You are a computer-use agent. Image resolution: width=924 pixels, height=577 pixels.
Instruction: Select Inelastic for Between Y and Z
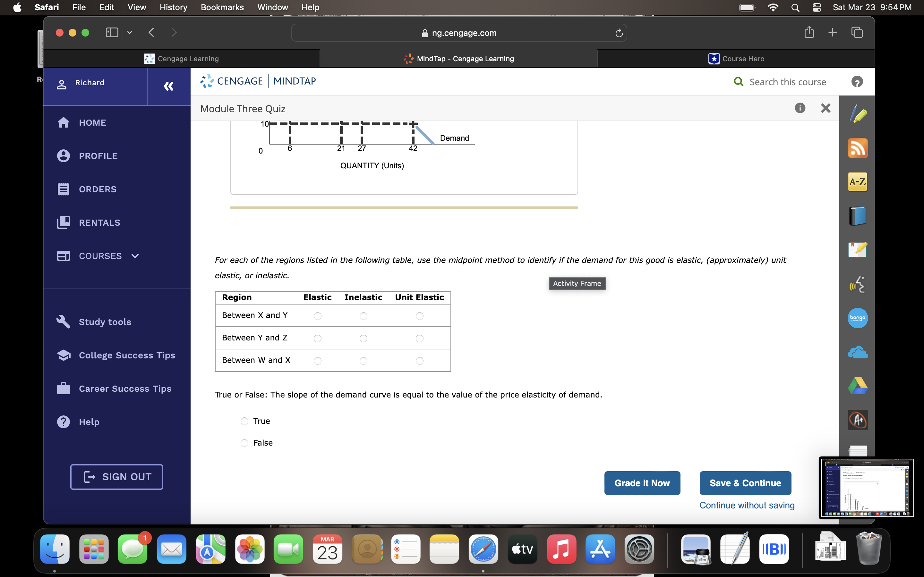point(363,339)
